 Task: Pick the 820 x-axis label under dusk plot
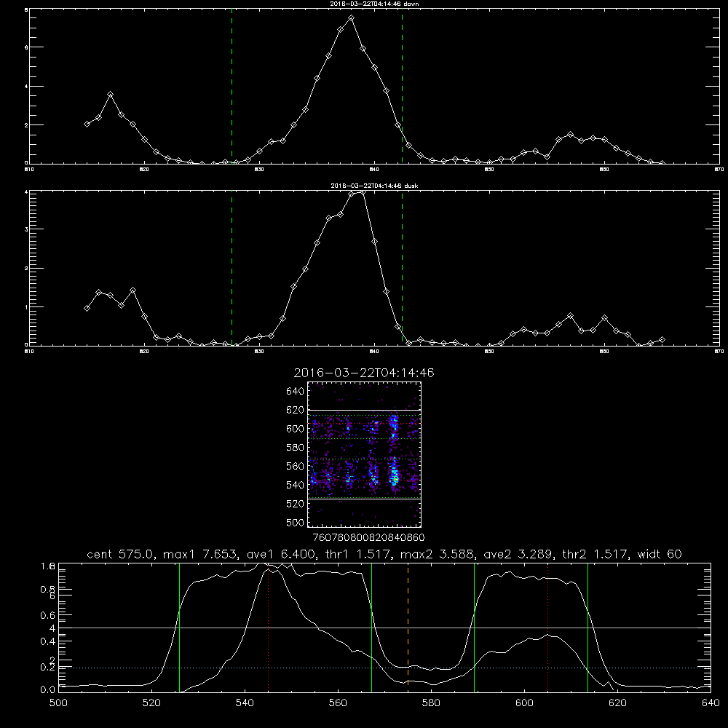coord(144,352)
